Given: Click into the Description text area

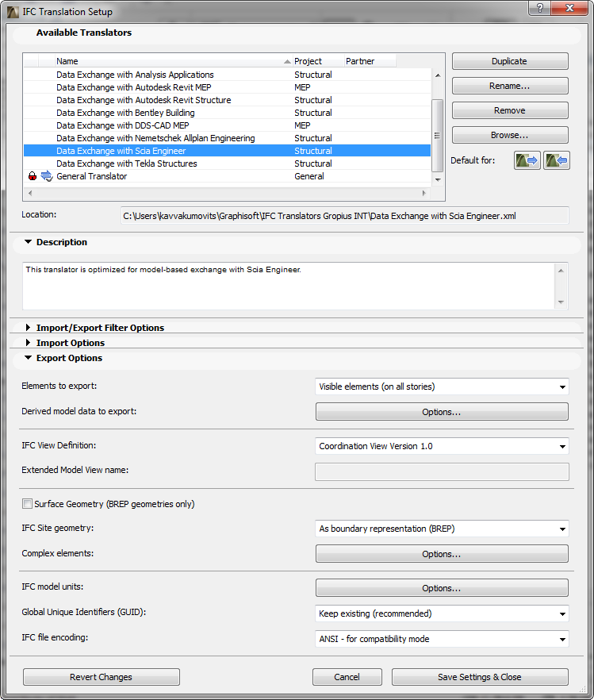Looking at the screenshot, I should point(288,287).
